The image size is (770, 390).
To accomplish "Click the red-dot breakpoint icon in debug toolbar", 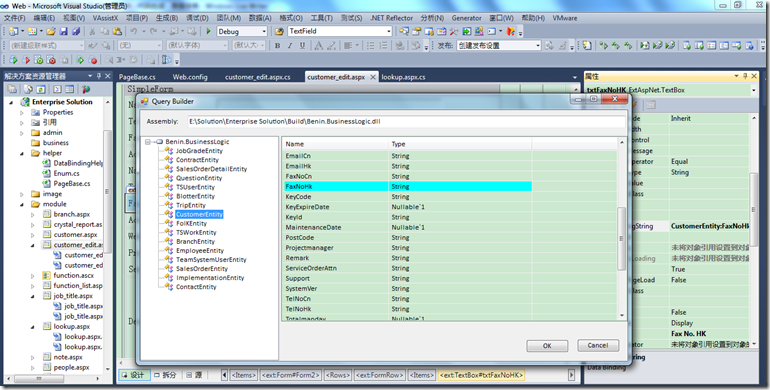I will pyautogui.click(x=93, y=60).
